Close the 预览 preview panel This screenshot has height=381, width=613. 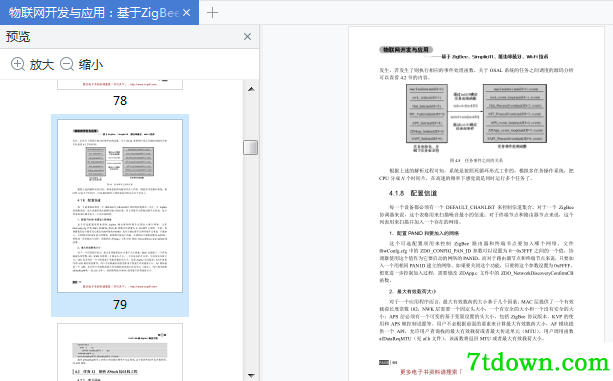[247, 37]
